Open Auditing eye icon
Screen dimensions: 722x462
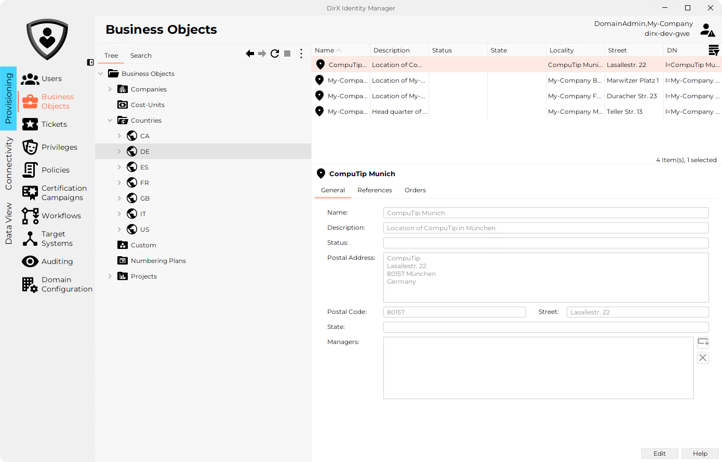point(30,262)
